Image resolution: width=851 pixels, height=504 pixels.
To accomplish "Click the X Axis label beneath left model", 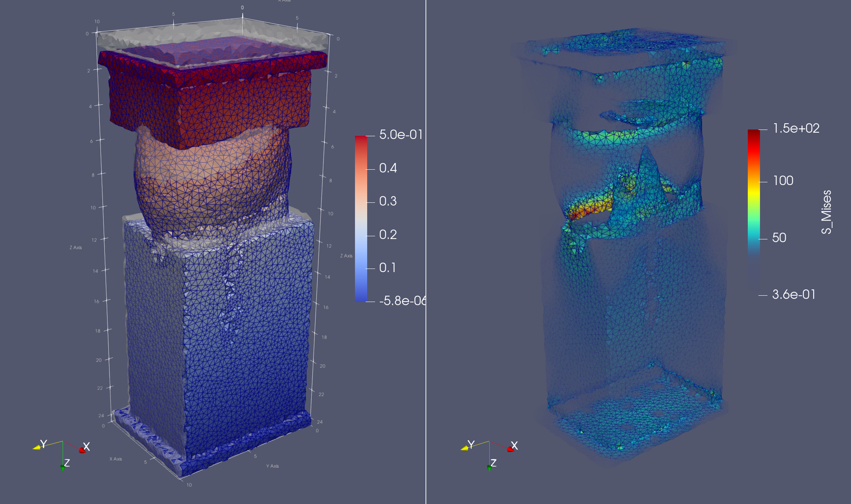I will pyautogui.click(x=115, y=459).
